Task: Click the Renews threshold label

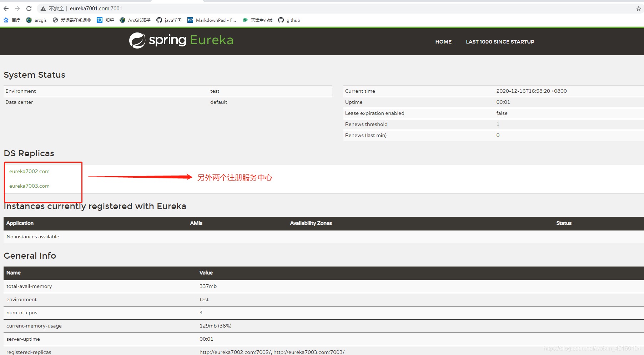Action: click(366, 125)
